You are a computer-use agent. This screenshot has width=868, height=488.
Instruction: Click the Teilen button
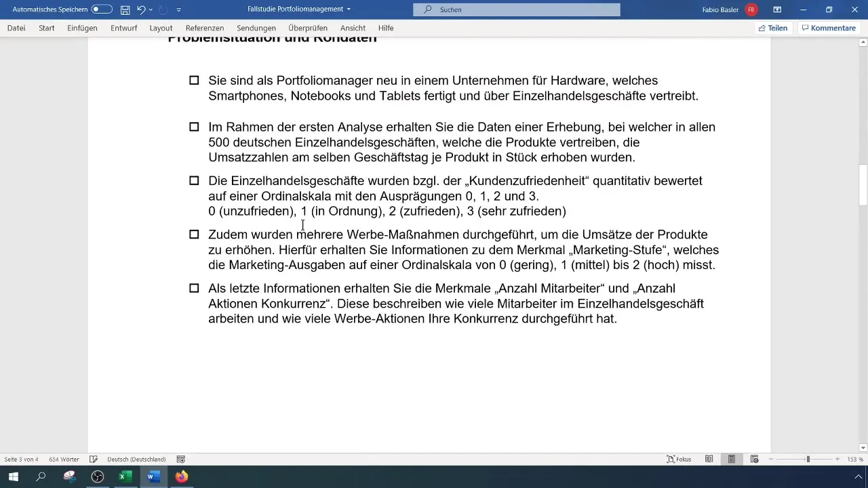(773, 28)
